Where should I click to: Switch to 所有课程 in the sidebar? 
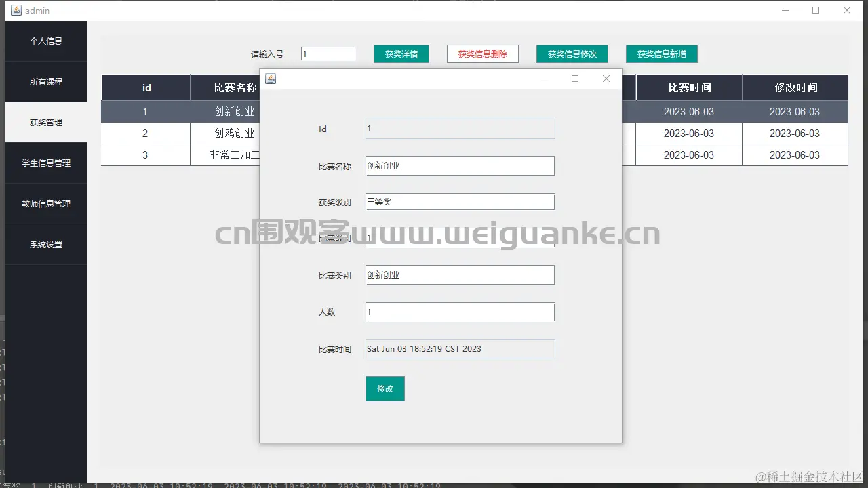tap(46, 82)
